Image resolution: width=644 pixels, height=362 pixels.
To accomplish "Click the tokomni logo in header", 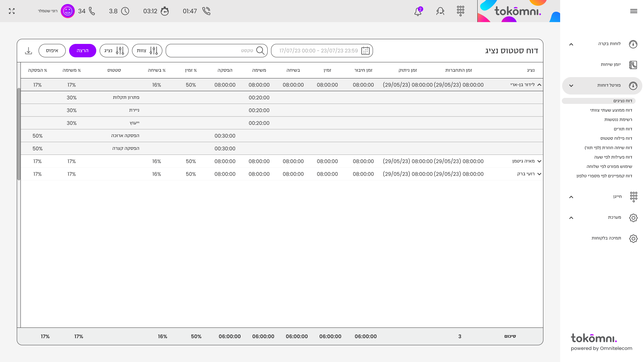I will pyautogui.click(x=519, y=11).
